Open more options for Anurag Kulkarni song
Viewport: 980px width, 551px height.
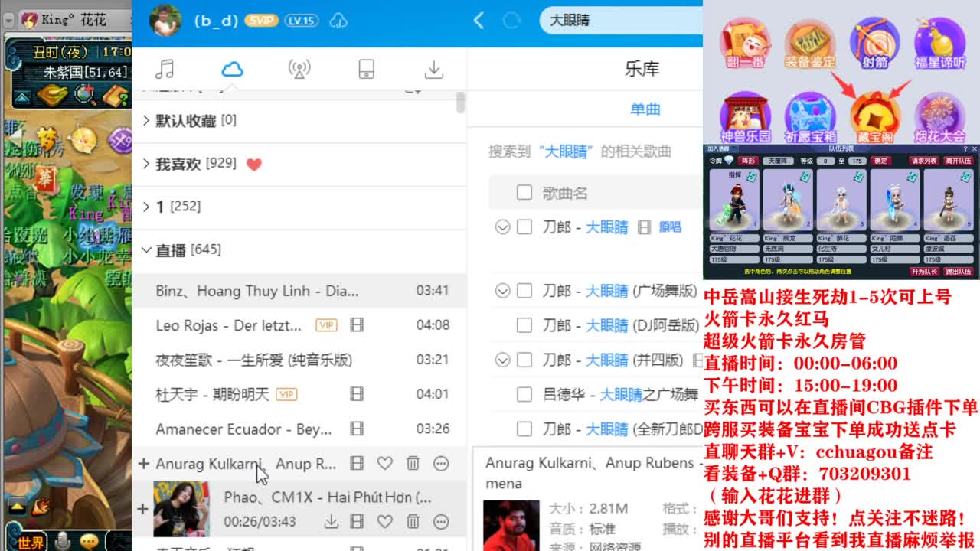[x=441, y=463]
